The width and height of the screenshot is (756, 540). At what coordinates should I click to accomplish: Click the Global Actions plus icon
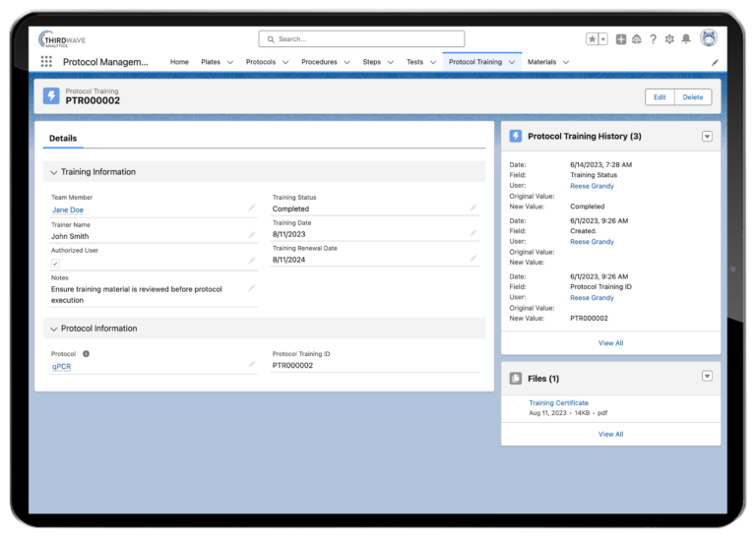pyautogui.click(x=621, y=39)
